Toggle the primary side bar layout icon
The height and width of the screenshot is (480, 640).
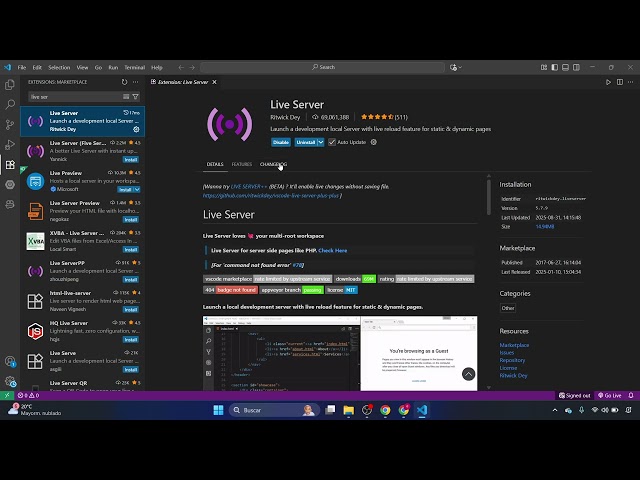(555, 67)
